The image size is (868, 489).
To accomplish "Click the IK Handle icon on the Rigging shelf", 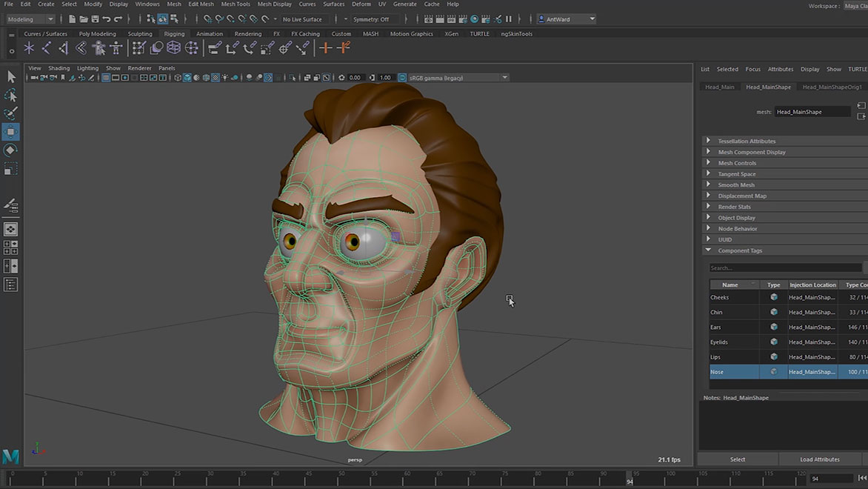I will coord(64,47).
